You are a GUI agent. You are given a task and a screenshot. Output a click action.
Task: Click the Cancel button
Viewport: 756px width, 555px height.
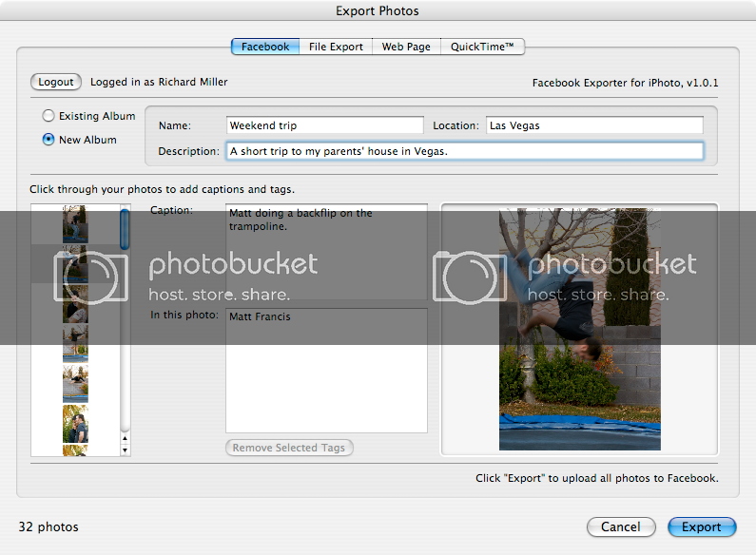620,526
